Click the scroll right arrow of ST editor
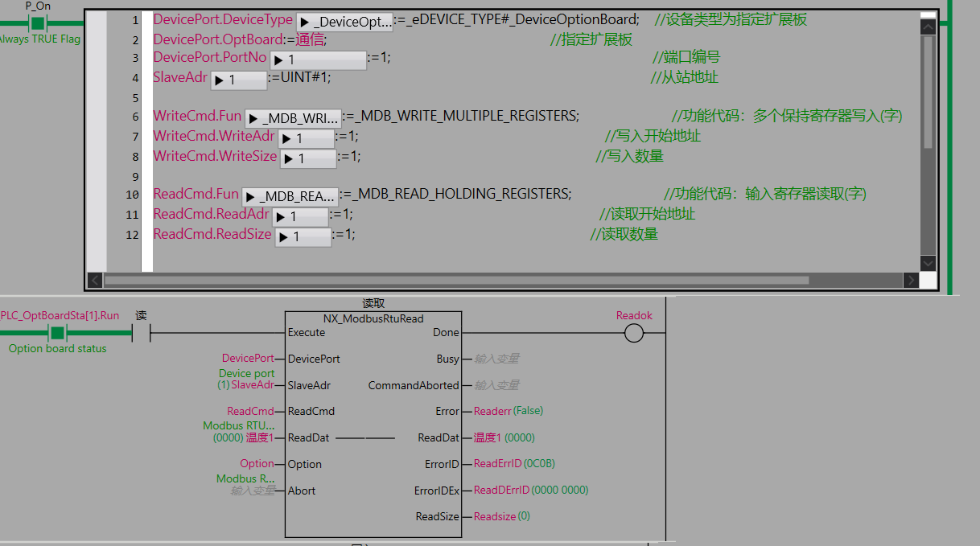This screenshot has height=546, width=980. tap(911, 281)
